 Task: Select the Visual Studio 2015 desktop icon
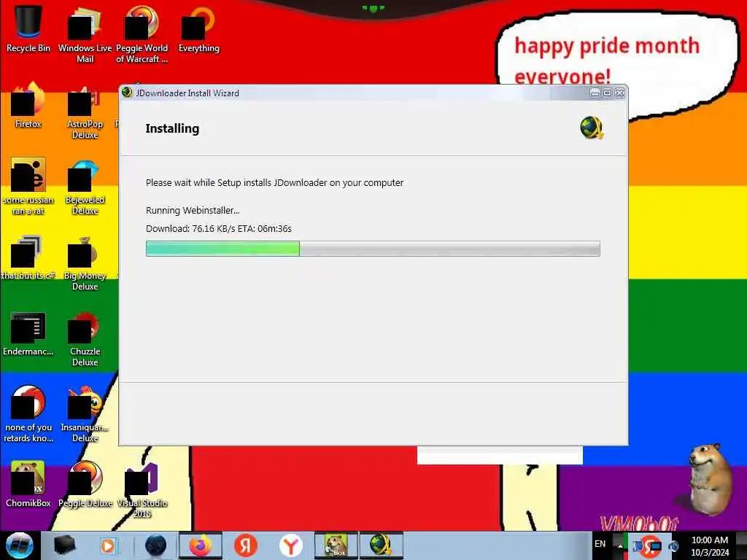tap(142, 490)
